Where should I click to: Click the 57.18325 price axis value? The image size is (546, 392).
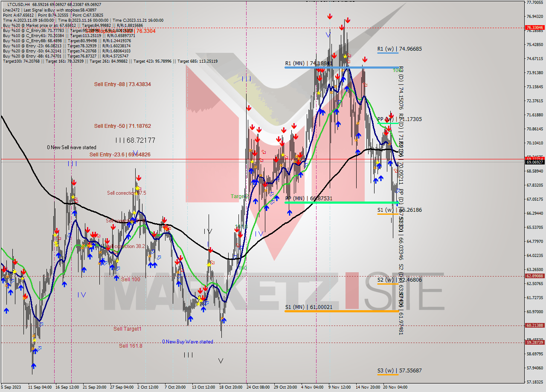click(x=534, y=382)
